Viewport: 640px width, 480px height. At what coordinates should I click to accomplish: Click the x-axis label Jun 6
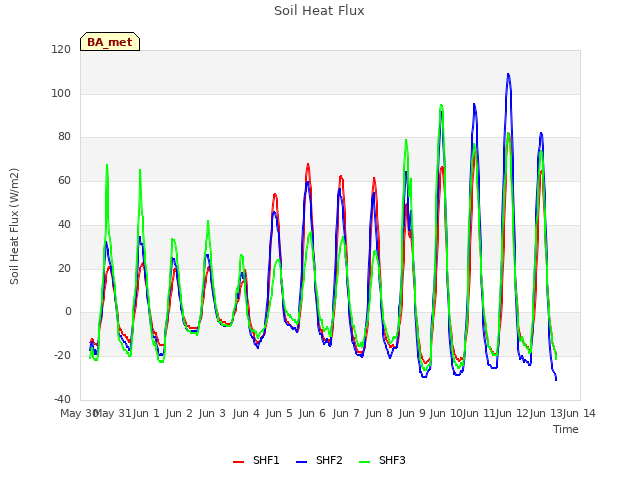(x=312, y=413)
